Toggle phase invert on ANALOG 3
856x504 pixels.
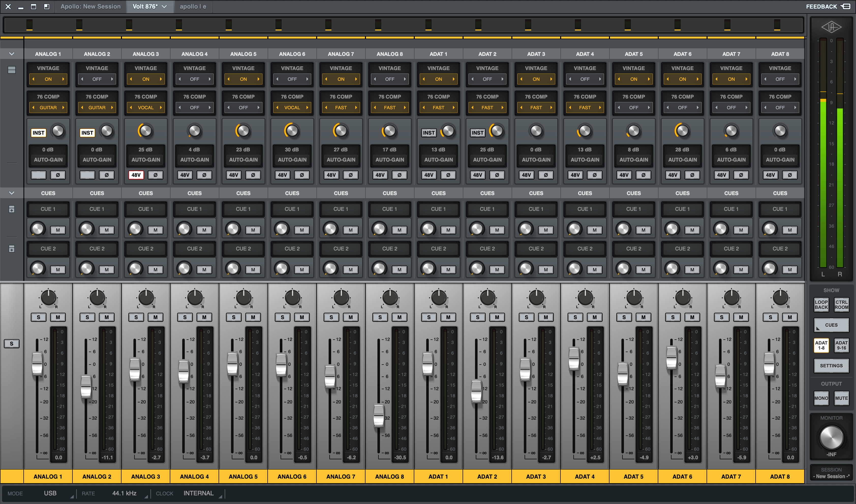pyautogui.click(x=155, y=175)
